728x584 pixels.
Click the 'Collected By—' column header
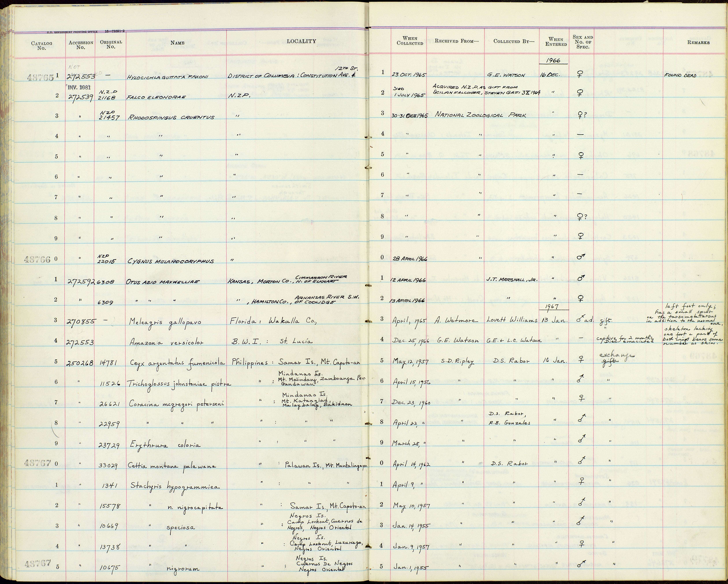click(514, 41)
